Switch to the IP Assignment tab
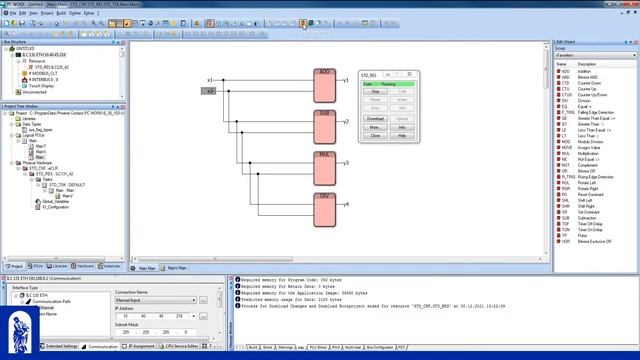The width and height of the screenshot is (640, 360). point(139,346)
